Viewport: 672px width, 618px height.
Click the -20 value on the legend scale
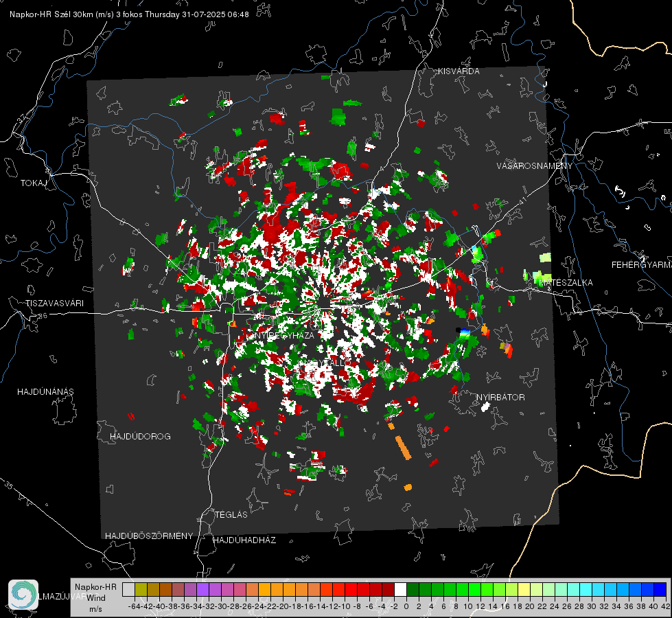[x=282, y=606]
